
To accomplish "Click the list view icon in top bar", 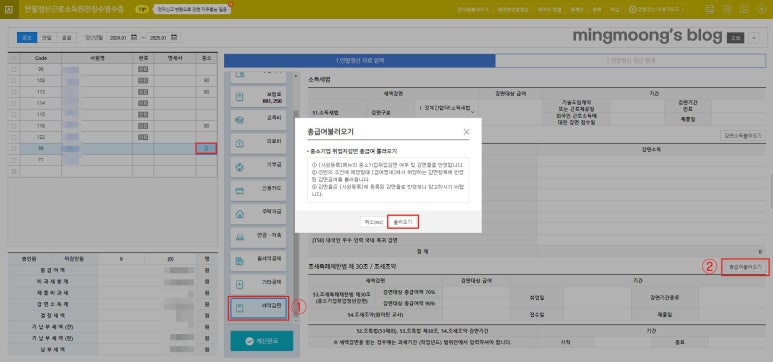I will point(744,9).
